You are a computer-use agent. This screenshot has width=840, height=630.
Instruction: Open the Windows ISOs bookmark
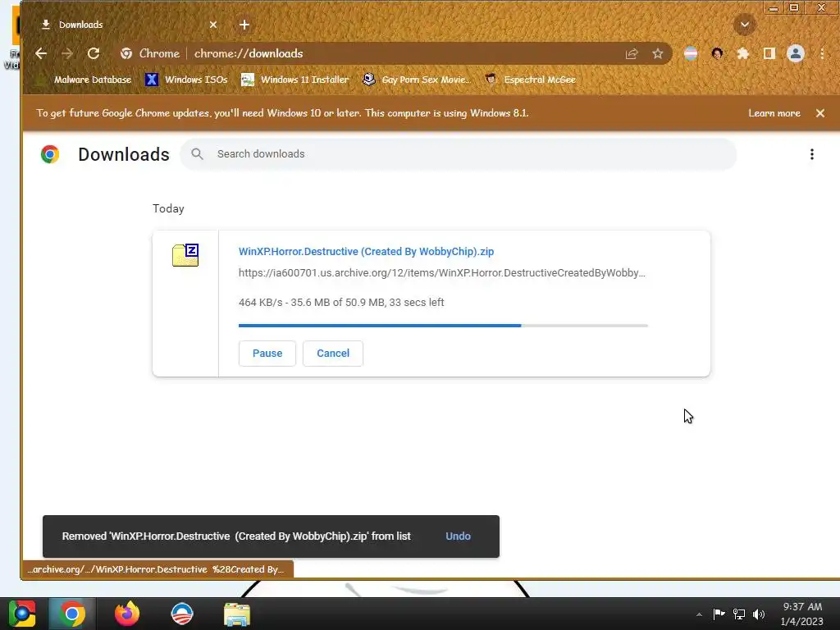click(187, 80)
